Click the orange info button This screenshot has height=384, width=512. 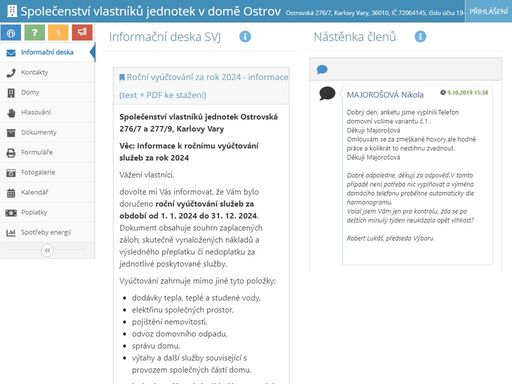[58, 33]
